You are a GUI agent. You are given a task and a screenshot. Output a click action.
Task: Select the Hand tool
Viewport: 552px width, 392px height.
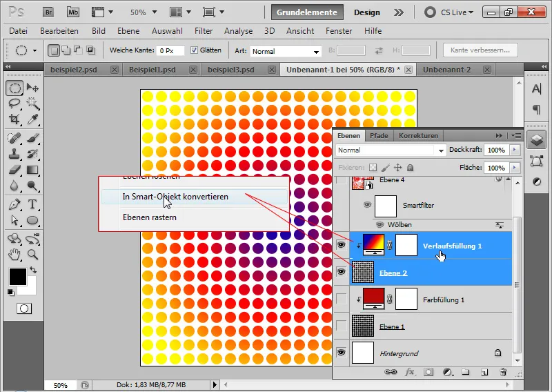pyautogui.click(x=14, y=254)
